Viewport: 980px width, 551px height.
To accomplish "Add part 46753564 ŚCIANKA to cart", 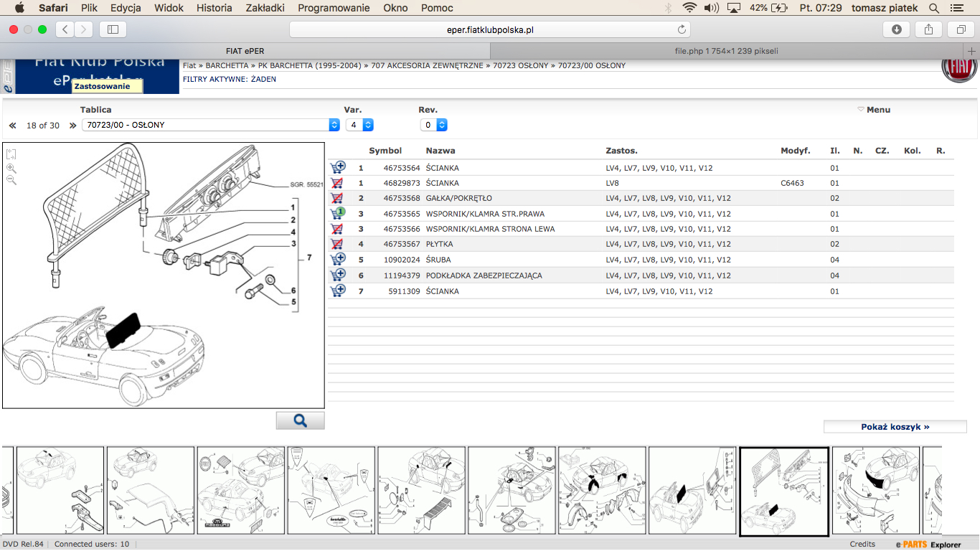I will [x=337, y=168].
